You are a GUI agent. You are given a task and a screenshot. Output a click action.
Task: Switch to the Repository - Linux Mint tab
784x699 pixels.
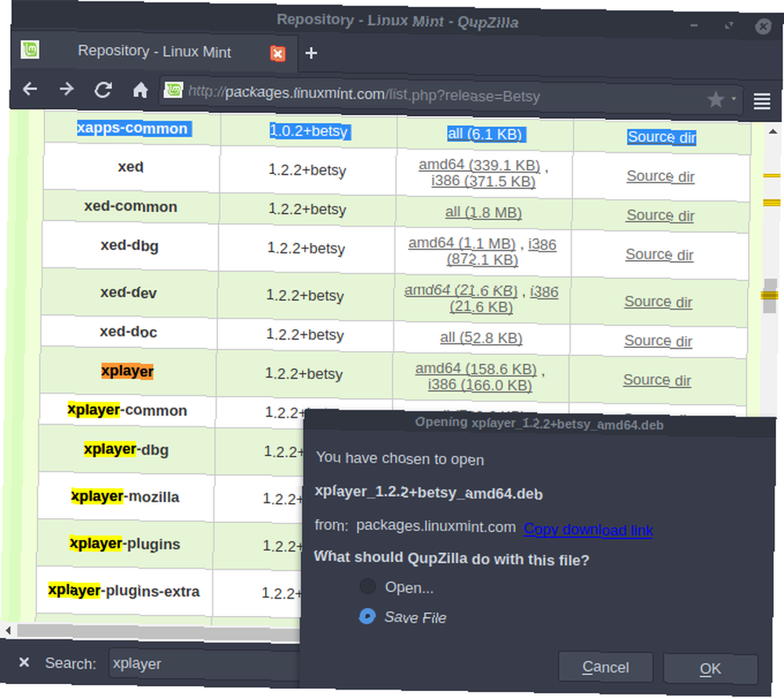(x=154, y=51)
